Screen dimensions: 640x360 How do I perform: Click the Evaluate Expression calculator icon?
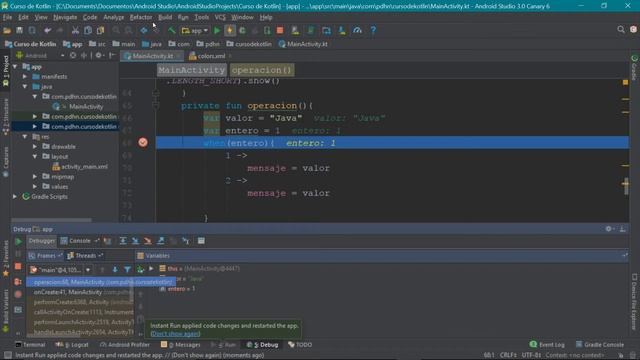coord(201,241)
